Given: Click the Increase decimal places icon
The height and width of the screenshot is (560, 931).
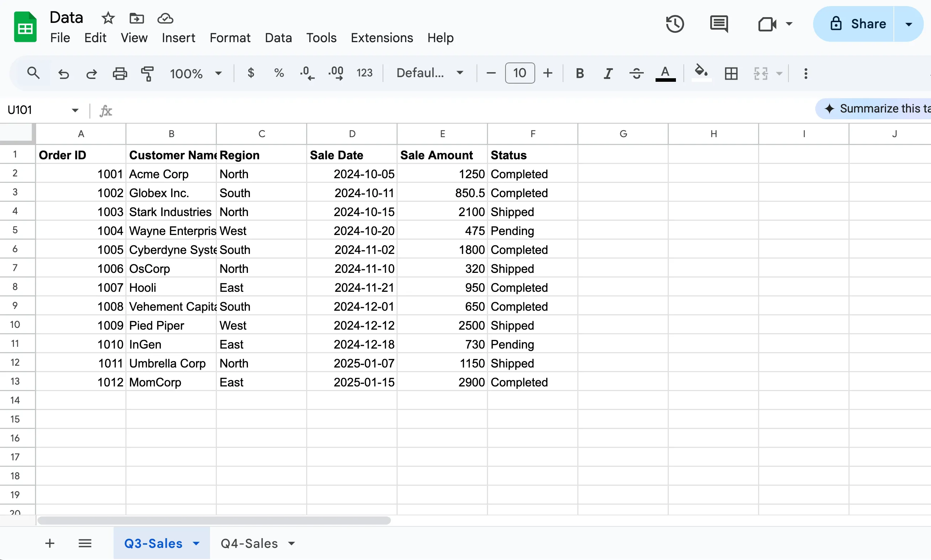Looking at the screenshot, I should point(335,73).
